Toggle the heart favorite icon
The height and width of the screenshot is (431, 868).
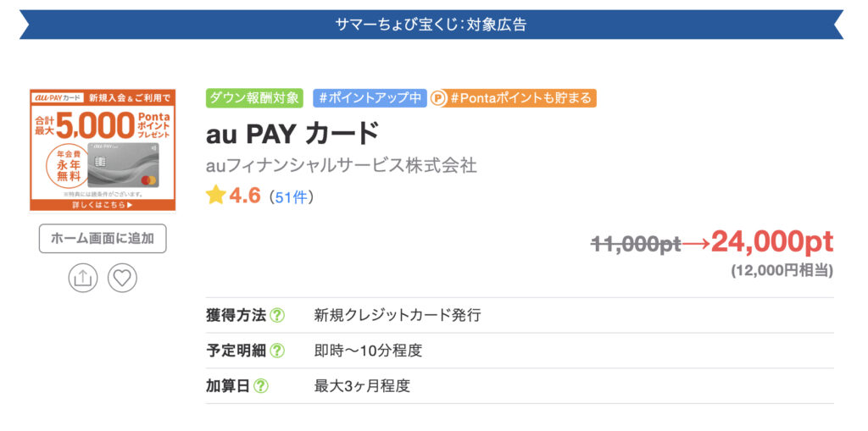[x=122, y=278]
